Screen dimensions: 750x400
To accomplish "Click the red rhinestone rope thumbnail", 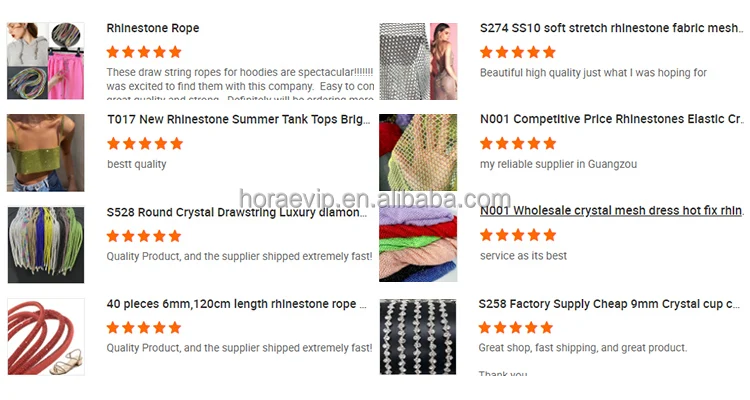I will coord(46,336).
